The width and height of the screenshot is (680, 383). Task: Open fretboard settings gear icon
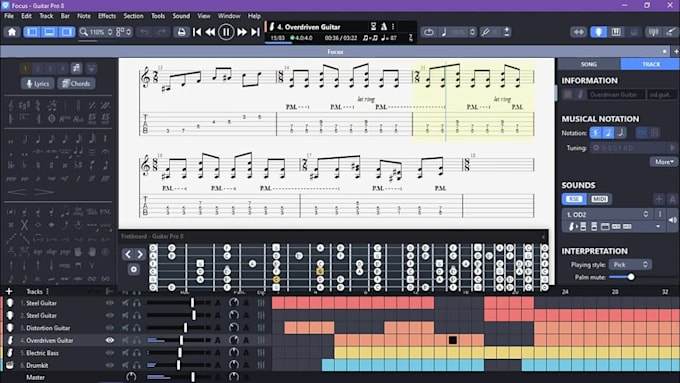(x=134, y=269)
